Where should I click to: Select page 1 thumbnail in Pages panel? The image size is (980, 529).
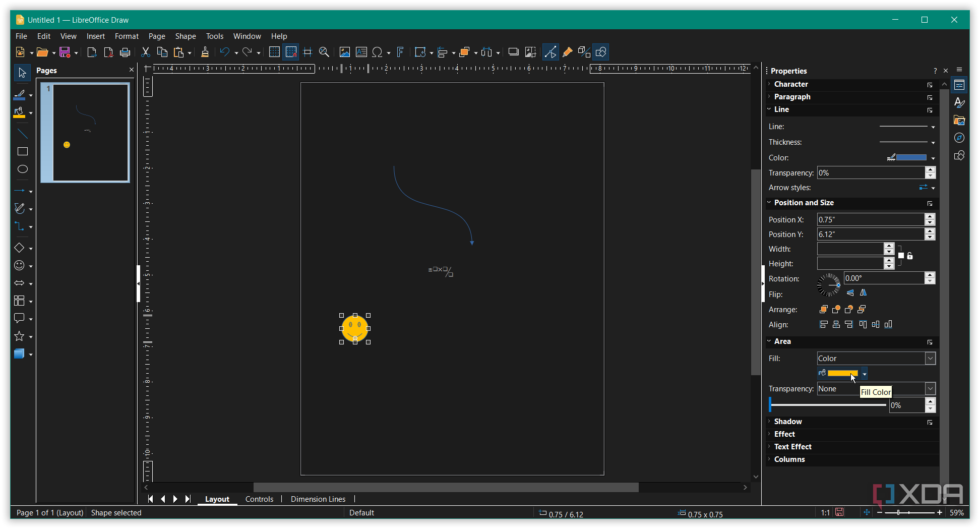pos(90,133)
